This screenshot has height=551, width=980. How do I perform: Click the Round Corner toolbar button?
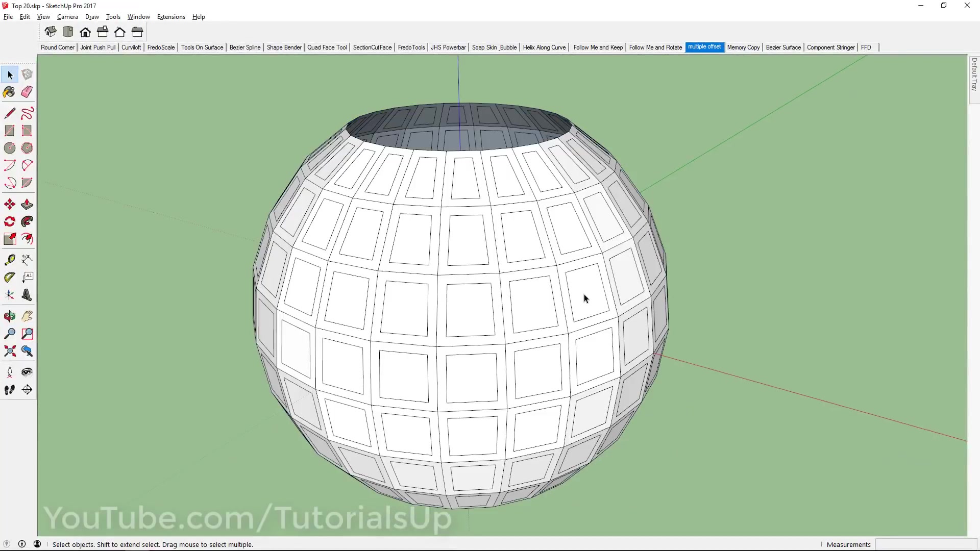pos(58,47)
